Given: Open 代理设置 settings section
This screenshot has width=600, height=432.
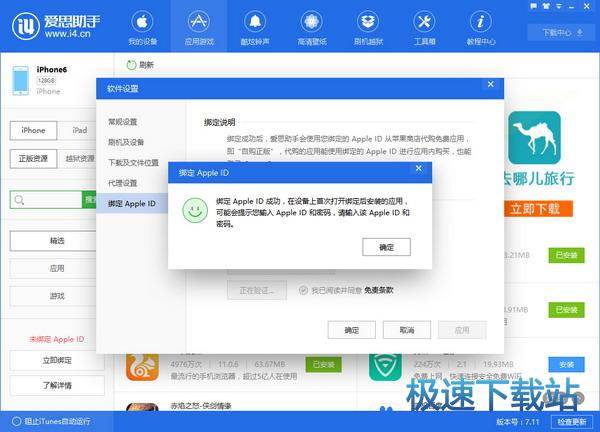Looking at the screenshot, I should click(x=122, y=183).
